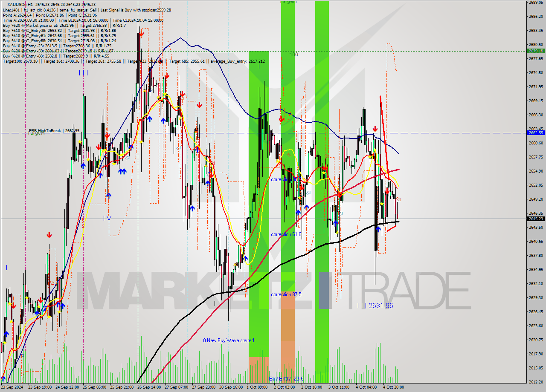Click the '30 Sep 16:00' time axis label
546x392 pixels.
pyautogui.click(x=231, y=388)
